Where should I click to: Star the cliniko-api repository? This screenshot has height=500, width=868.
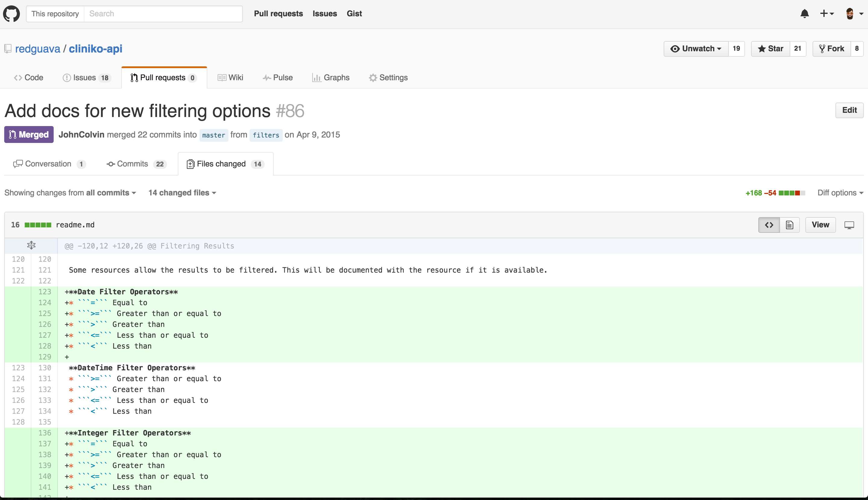pos(770,49)
